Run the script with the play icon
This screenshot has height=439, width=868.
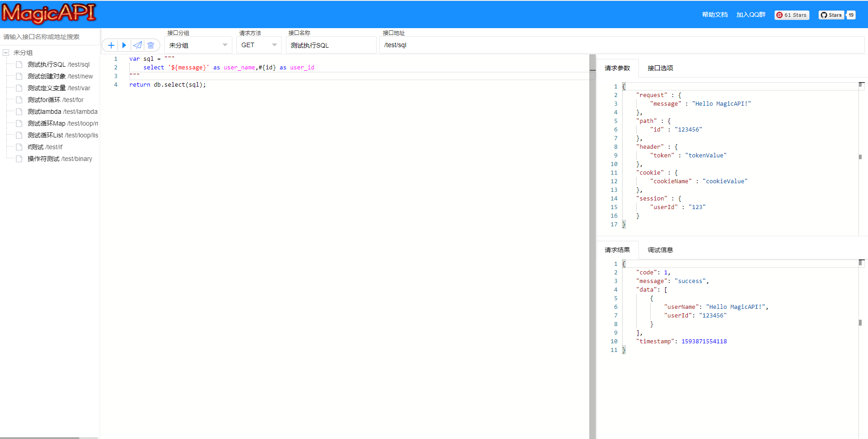124,45
